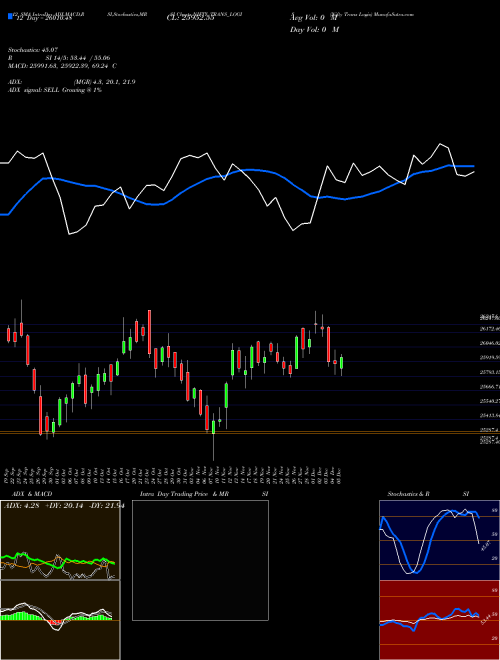
Task: Click the 'ADX & MACD' panel title
Action: pos(32,494)
